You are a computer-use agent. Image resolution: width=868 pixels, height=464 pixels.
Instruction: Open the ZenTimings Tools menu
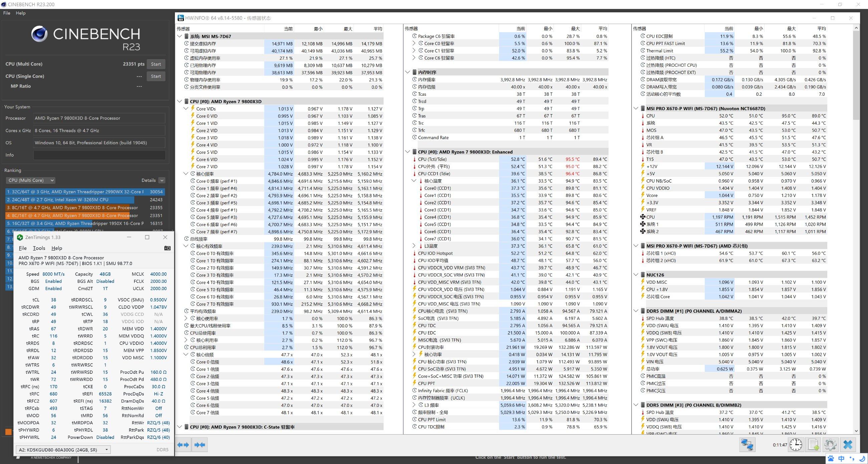pyautogui.click(x=39, y=248)
